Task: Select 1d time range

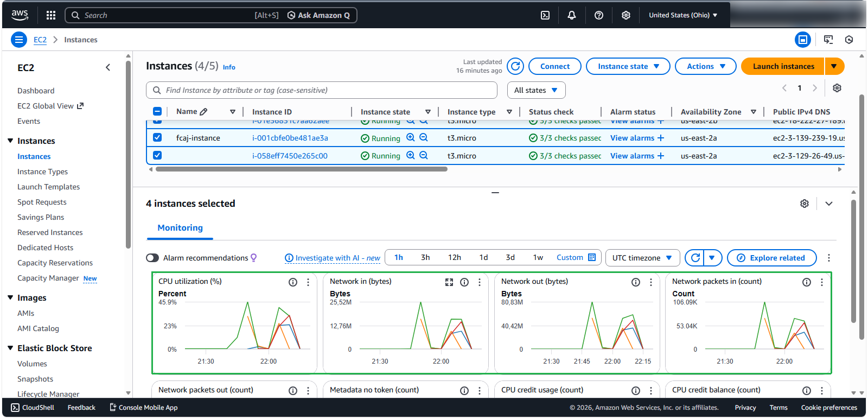Action: coord(483,257)
